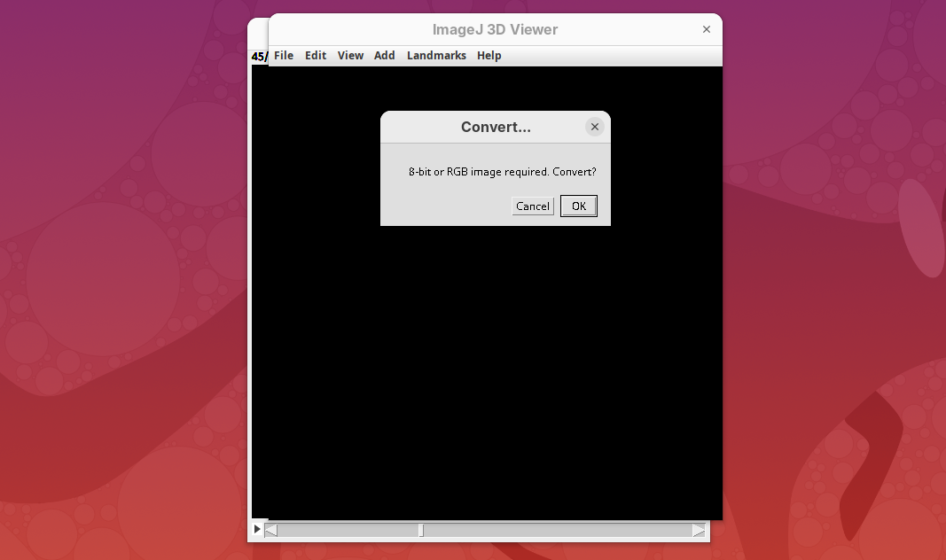946x560 pixels.
Task: Click scrollbar track left of the thumb
Action: pyautogui.click(x=346, y=531)
